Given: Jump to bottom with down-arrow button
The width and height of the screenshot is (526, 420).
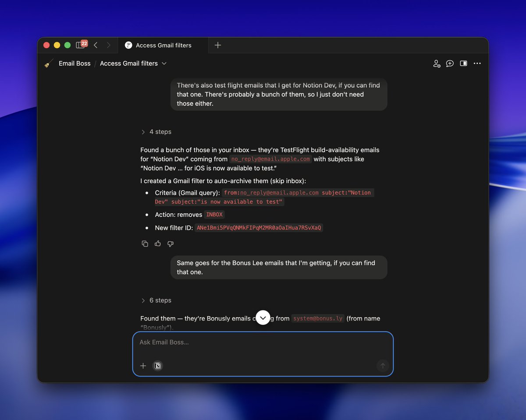Looking at the screenshot, I should (x=263, y=318).
